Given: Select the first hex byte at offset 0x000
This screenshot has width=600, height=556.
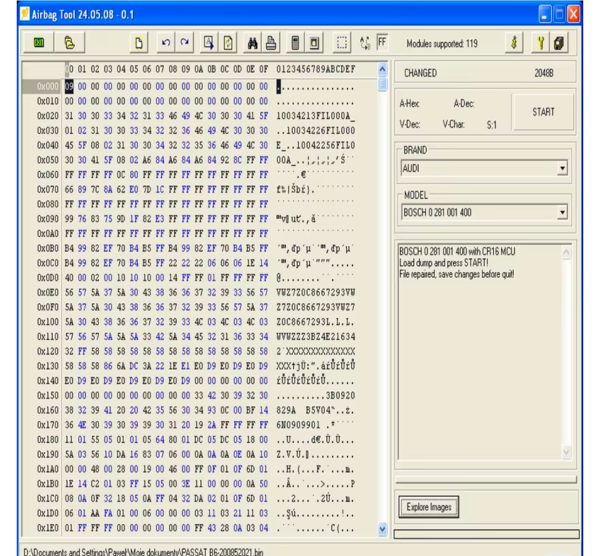Looking at the screenshot, I should pos(70,87).
